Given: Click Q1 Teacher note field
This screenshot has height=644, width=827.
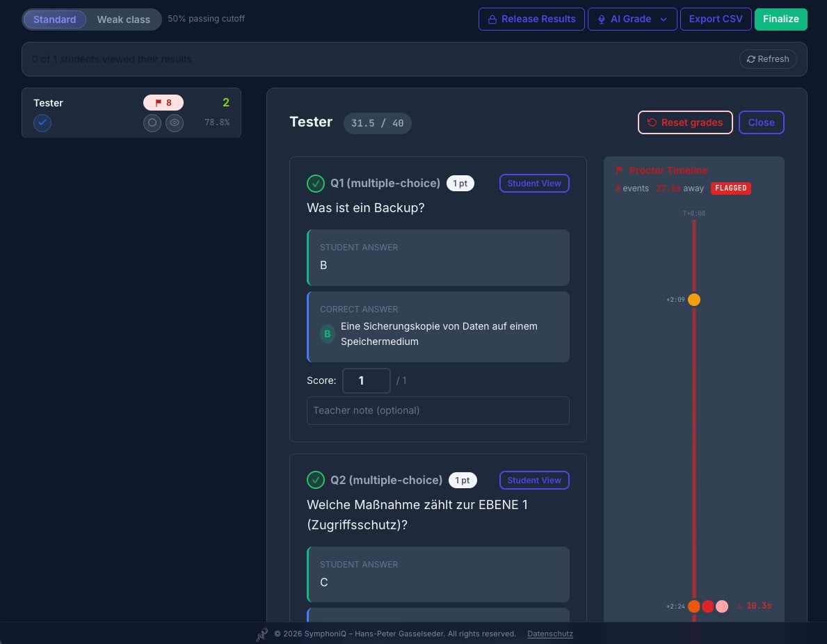Looking at the screenshot, I should [437, 410].
